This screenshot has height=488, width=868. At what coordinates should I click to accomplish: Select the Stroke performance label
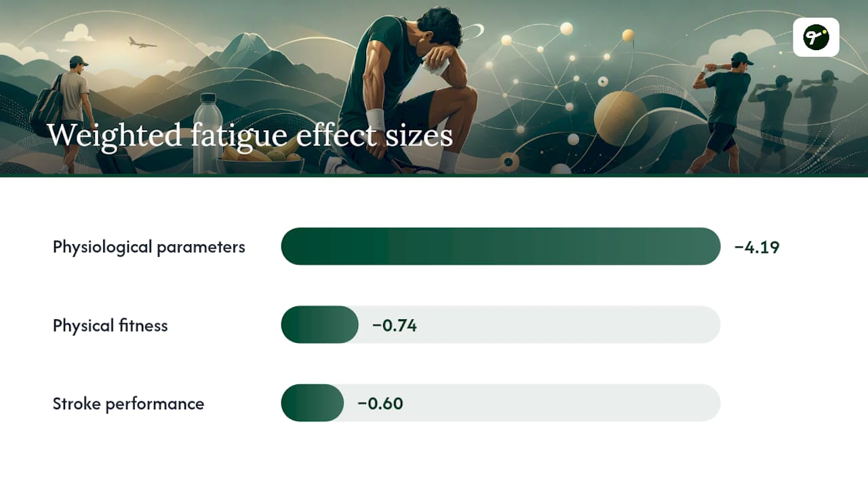coord(128,404)
